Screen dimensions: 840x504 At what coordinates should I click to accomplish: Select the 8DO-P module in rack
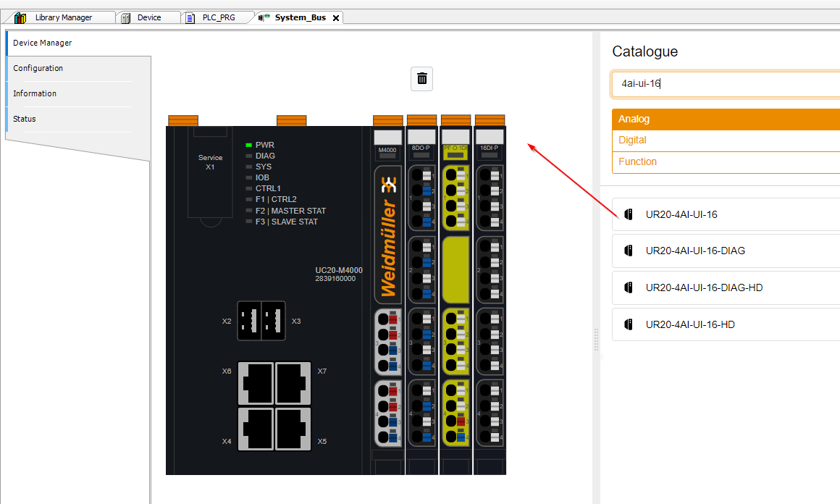(x=421, y=295)
